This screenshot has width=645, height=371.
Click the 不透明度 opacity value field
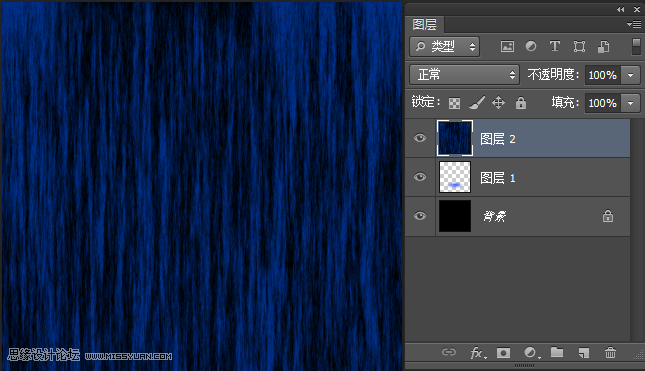[x=603, y=75]
